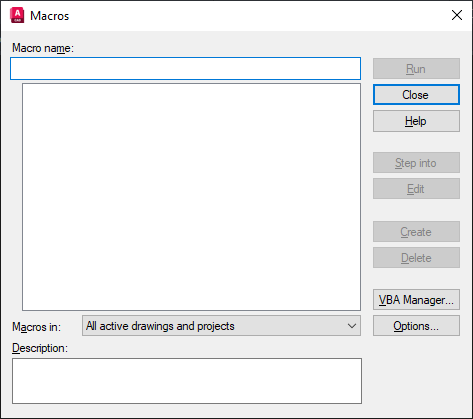The height and width of the screenshot is (419, 473).
Task: Click the Edit button
Action: click(416, 189)
